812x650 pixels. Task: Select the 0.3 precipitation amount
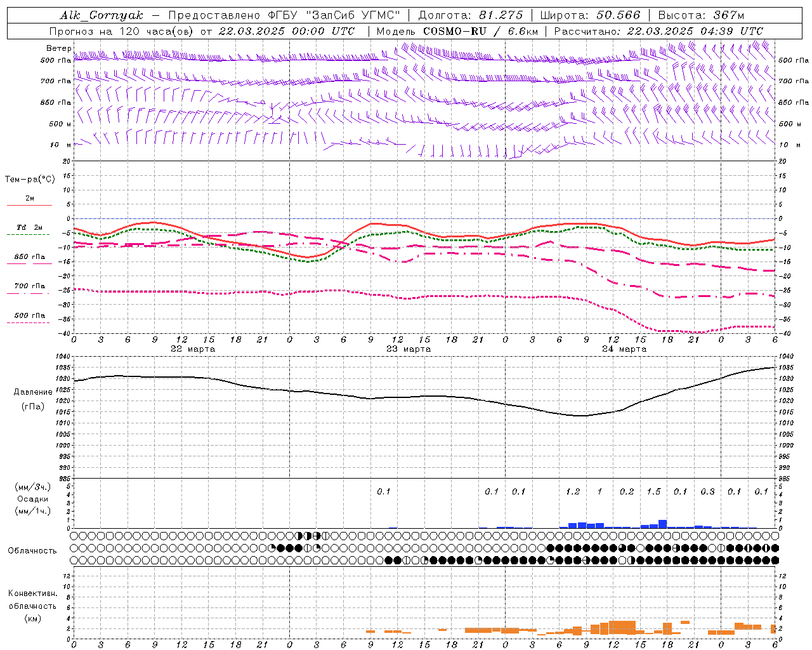[707, 491]
